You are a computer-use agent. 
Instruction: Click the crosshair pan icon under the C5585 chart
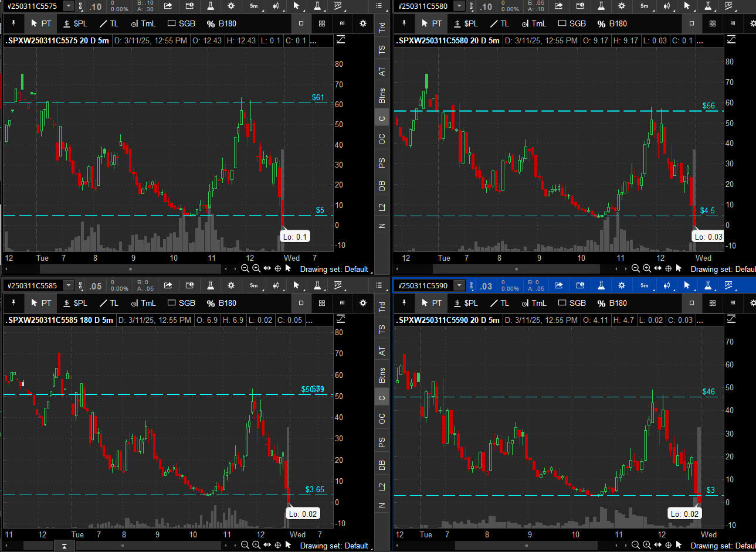(x=278, y=545)
